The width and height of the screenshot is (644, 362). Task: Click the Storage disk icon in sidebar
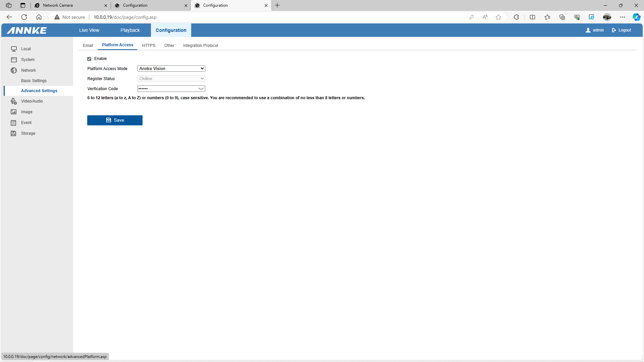14,133
